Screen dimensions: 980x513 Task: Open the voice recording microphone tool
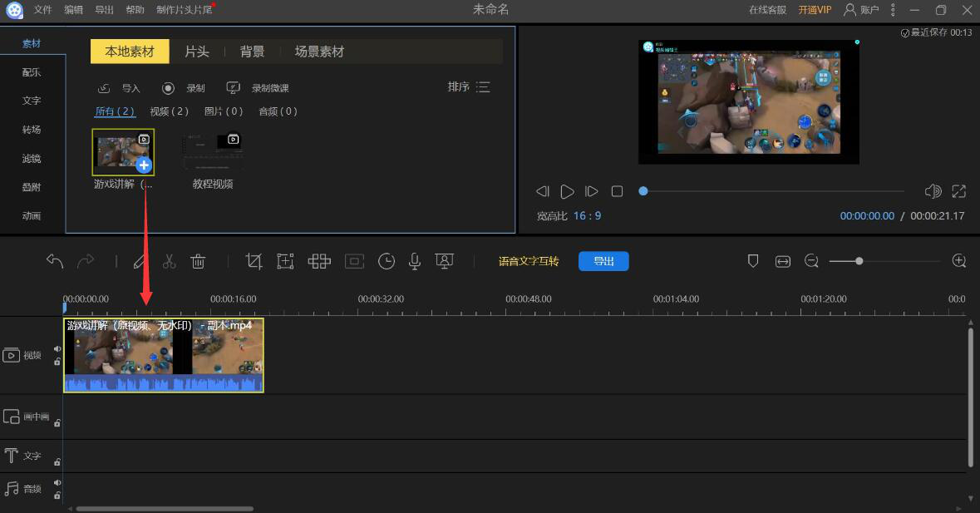click(415, 261)
